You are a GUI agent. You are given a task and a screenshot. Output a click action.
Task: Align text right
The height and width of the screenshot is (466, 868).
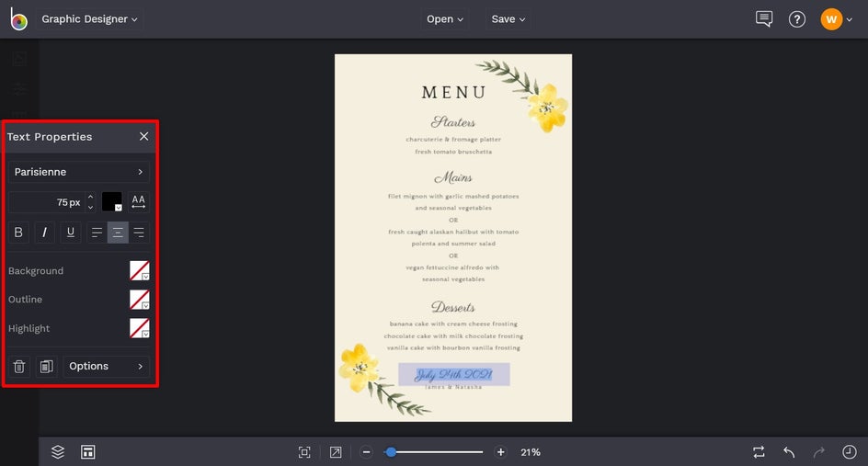139,233
